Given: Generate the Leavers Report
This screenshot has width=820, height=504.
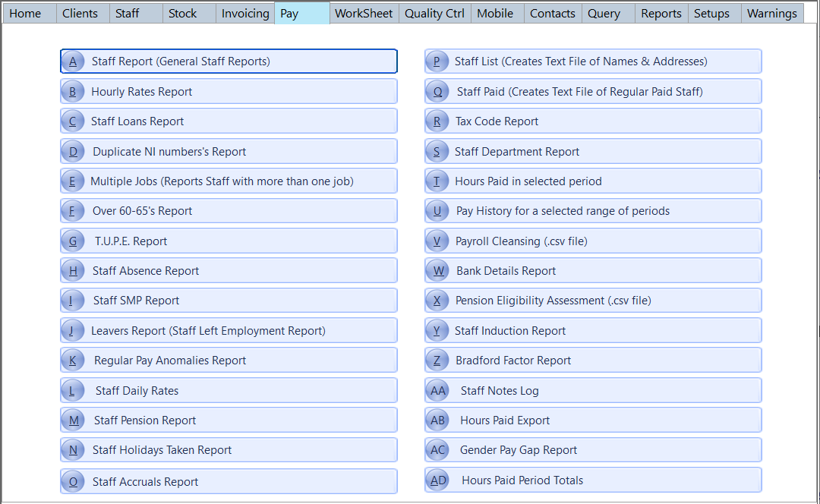Looking at the screenshot, I should (228, 330).
